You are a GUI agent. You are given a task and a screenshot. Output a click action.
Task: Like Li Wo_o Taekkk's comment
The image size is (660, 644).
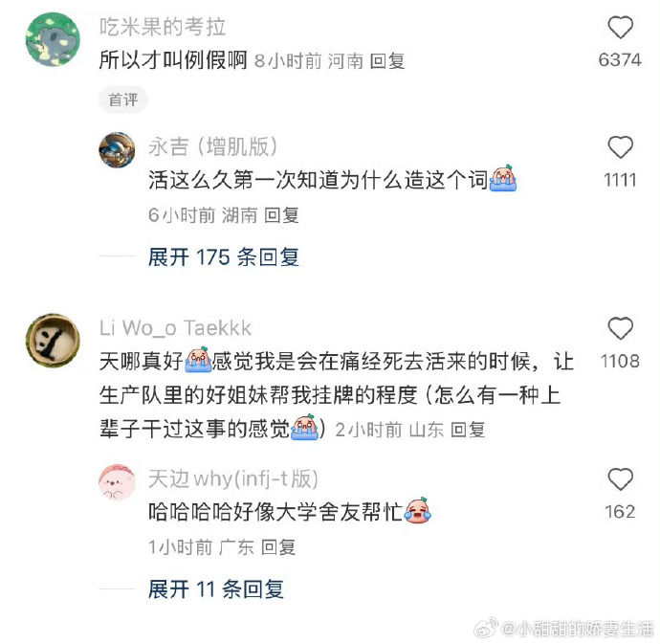(x=620, y=328)
